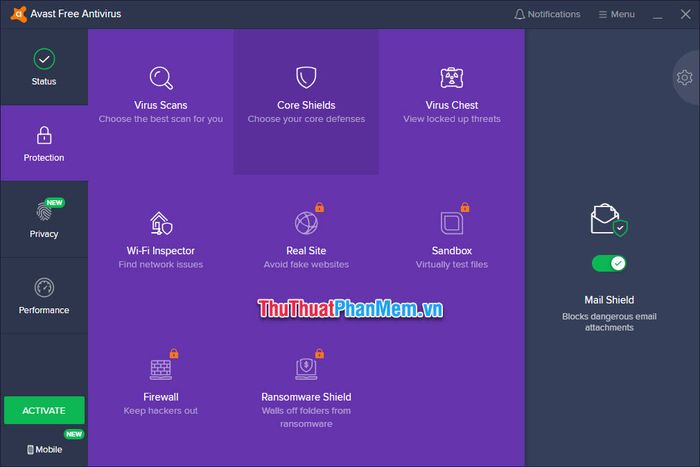Open the Performance gauge icon

44,288
